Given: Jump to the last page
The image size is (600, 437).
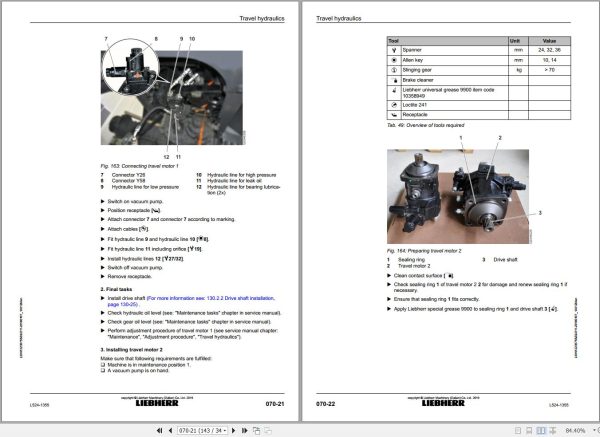Looking at the screenshot, I should click(x=245, y=430).
